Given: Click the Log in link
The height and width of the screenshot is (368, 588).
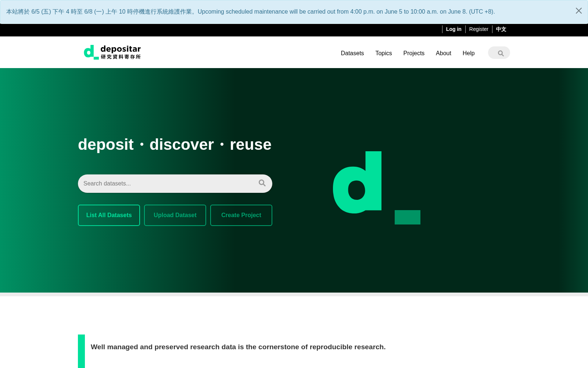Looking at the screenshot, I should (454, 29).
